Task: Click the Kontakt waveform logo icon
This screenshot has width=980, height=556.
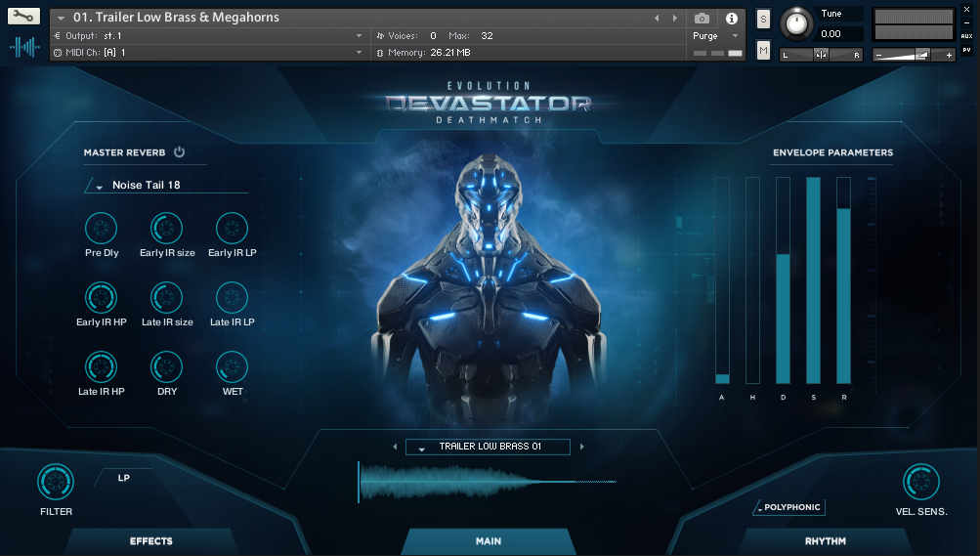Action: coord(24,47)
